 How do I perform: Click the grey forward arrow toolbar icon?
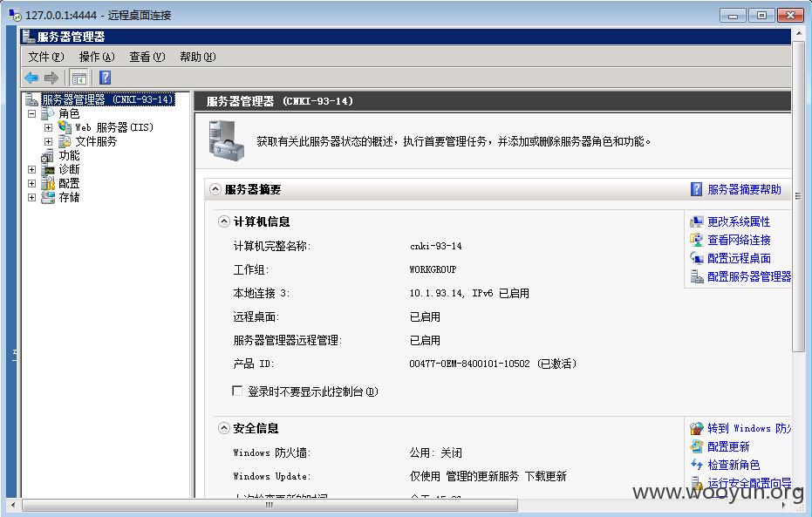click(51, 78)
